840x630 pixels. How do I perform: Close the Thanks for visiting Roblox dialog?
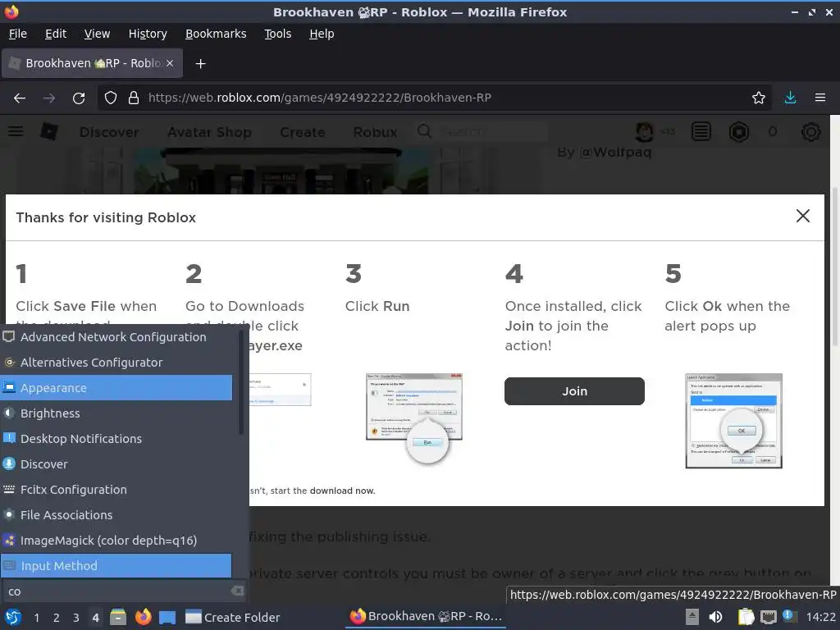pos(802,216)
